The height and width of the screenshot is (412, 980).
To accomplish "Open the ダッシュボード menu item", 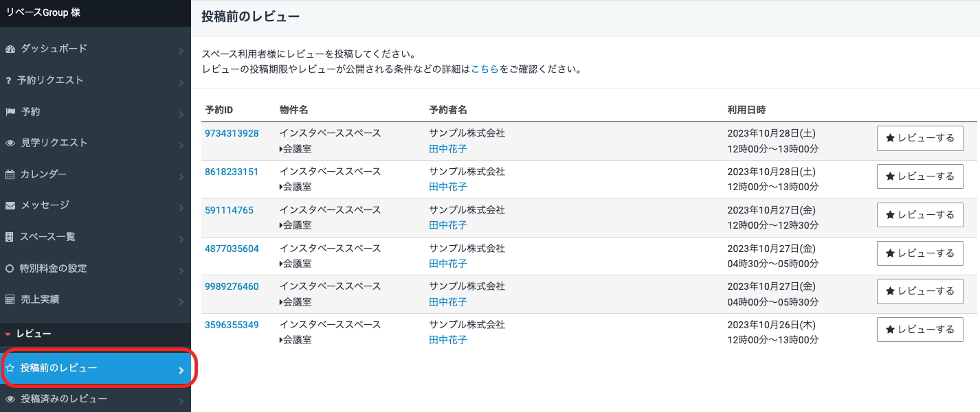I will point(96,49).
